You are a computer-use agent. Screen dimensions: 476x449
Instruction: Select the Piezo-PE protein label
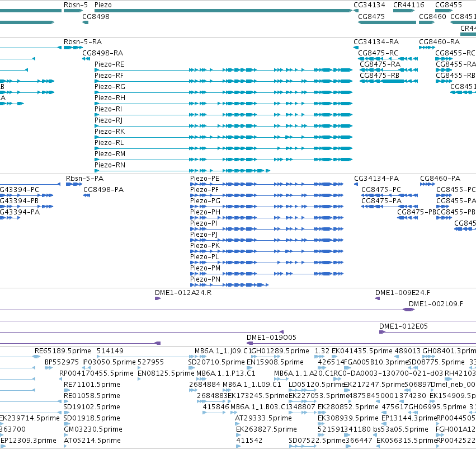[205, 179]
